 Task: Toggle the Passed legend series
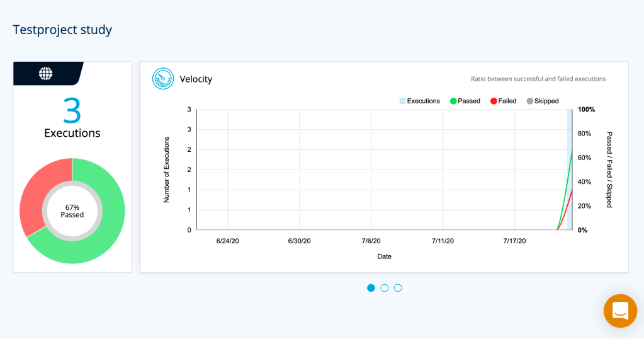coord(465,101)
